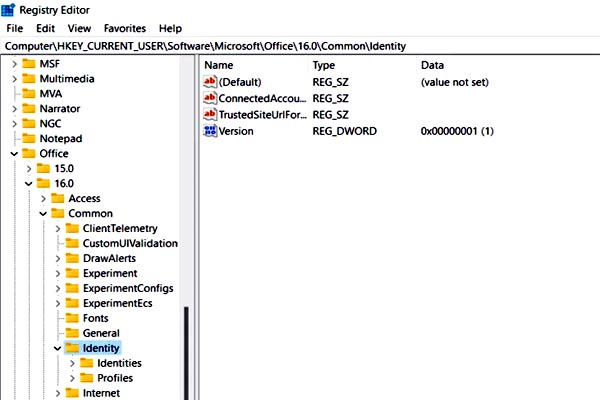Expand the Access key
This screenshot has width=600, height=400.
43,198
